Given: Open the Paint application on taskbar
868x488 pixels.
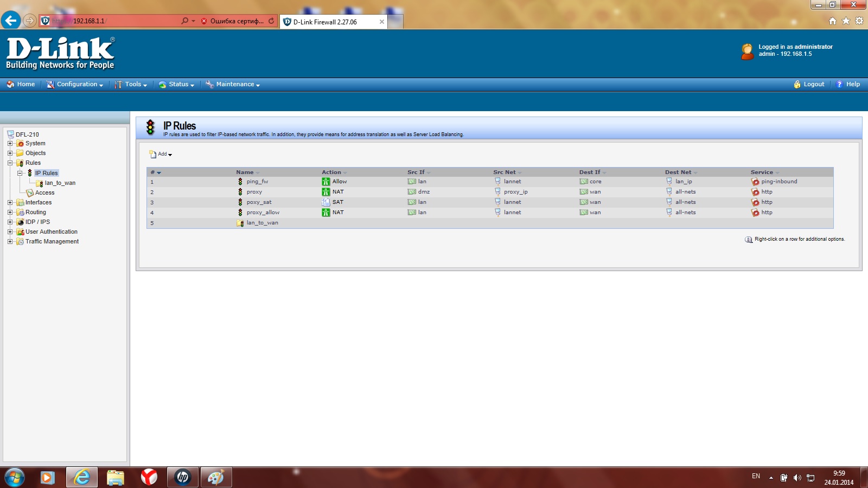Looking at the screenshot, I should pyautogui.click(x=216, y=477).
